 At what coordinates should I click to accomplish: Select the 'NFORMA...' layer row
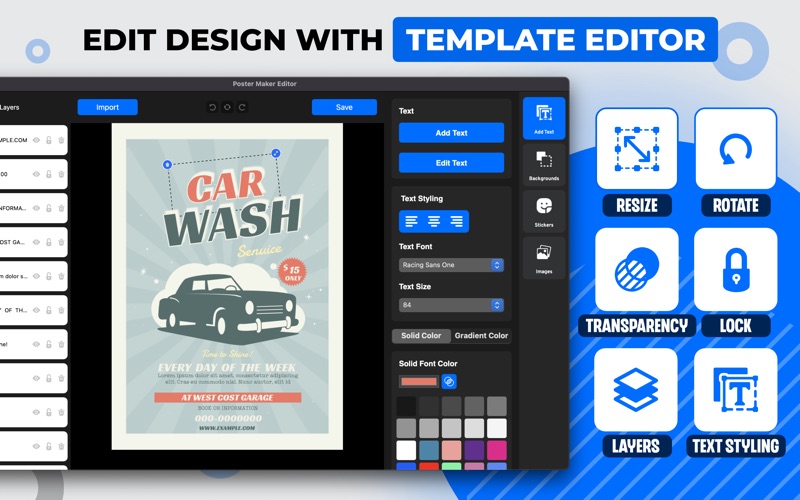33,208
